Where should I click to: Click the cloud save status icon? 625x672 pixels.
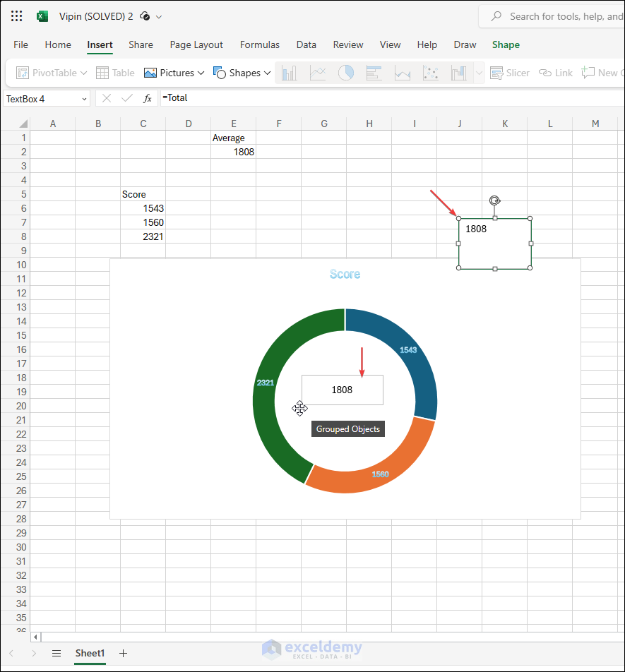[145, 16]
